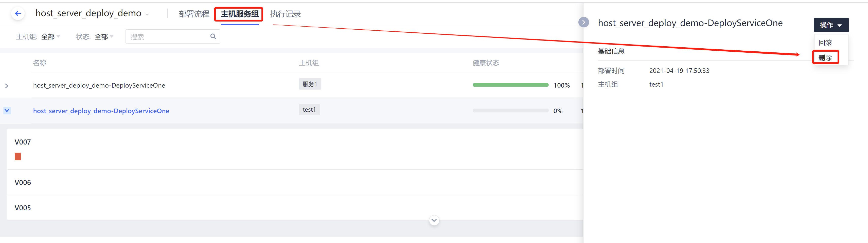
Task: Open the blue host_server_deploy_demo-DeployServiceOne link
Action: click(101, 111)
